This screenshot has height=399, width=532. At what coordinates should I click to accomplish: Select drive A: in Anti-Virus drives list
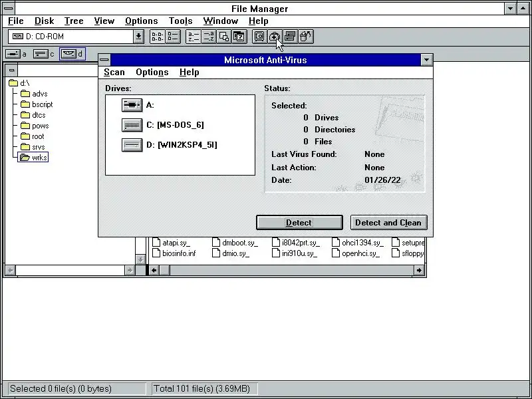point(138,105)
